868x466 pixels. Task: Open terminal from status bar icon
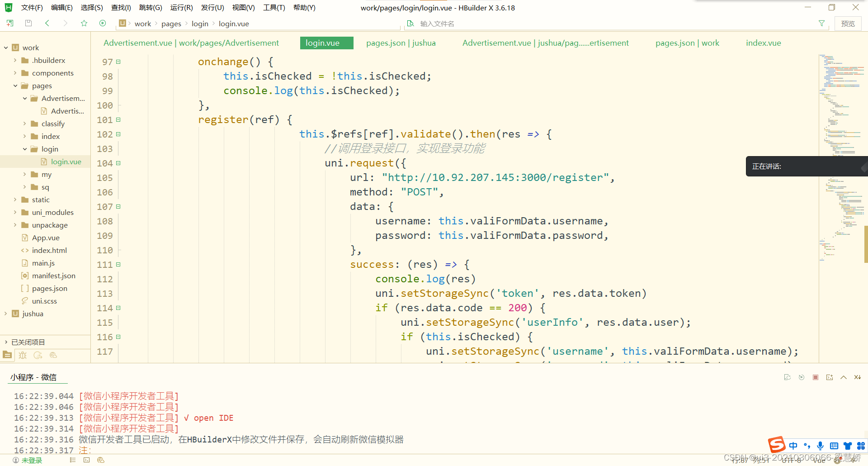86,460
